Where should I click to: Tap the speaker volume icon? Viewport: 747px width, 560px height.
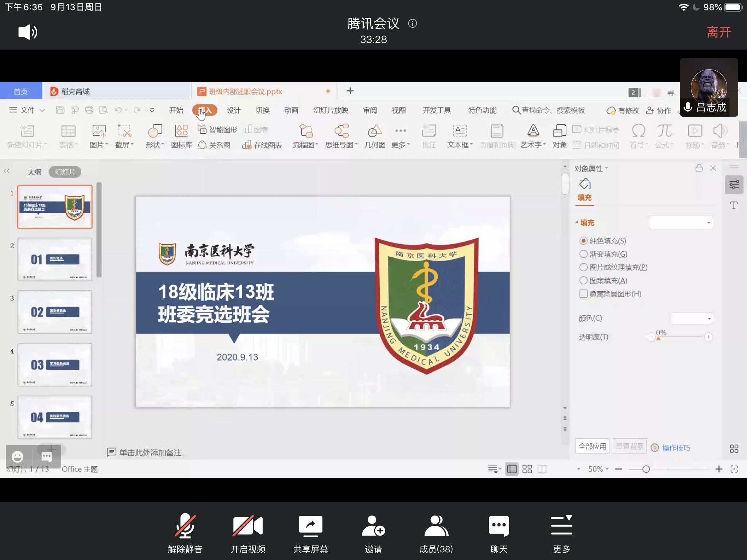(x=28, y=32)
